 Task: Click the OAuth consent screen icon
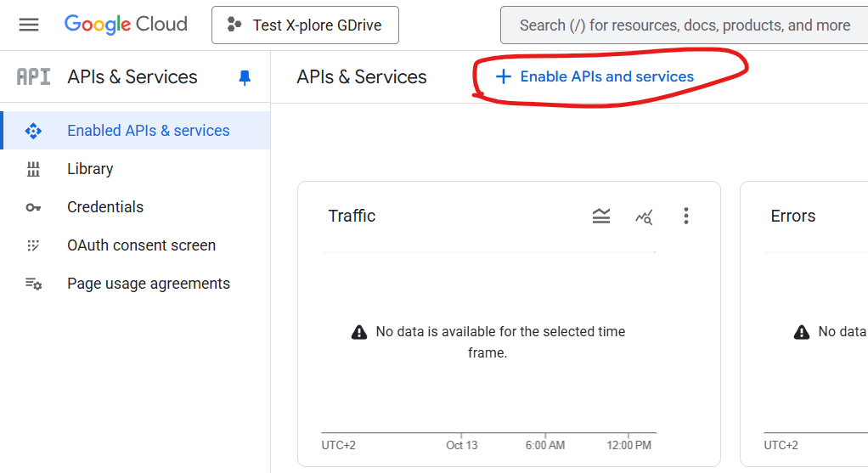coord(33,245)
